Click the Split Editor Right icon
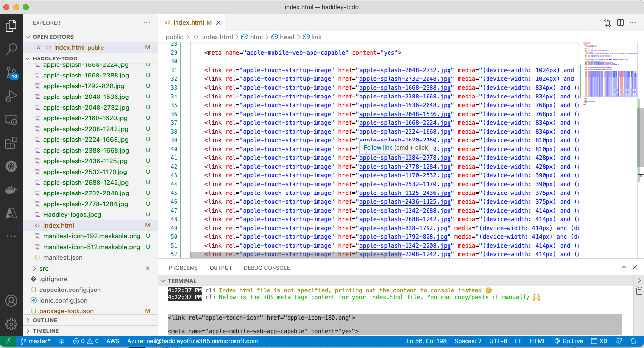 [x=620, y=23]
